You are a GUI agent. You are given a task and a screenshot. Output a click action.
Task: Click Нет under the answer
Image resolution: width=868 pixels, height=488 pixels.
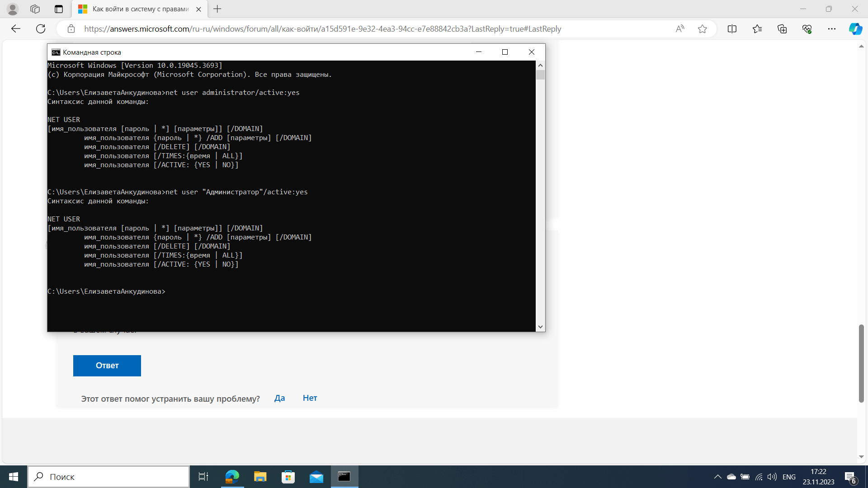coord(310,398)
